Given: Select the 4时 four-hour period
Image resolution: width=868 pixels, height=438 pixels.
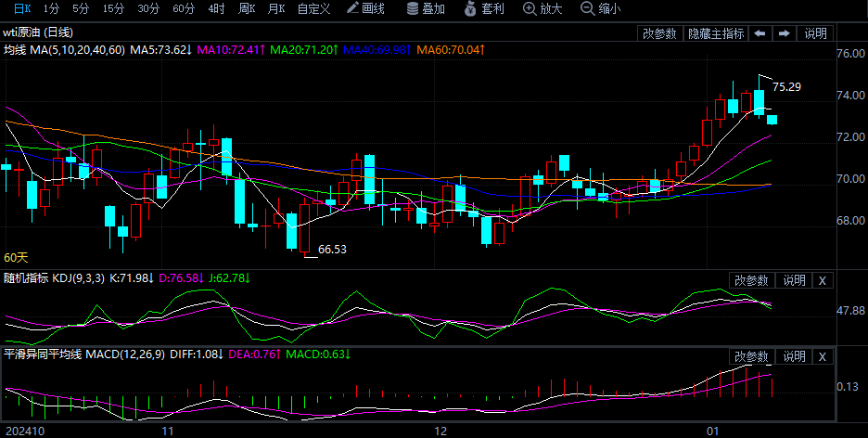Looking at the screenshot, I should pyautogui.click(x=216, y=8).
